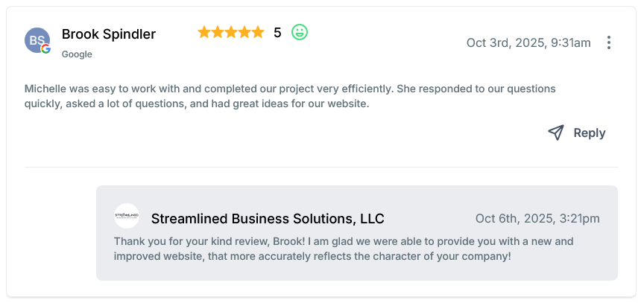Click the paper plane Reply icon
The height and width of the screenshot is (303, 644).
click(x=556, y=133)
